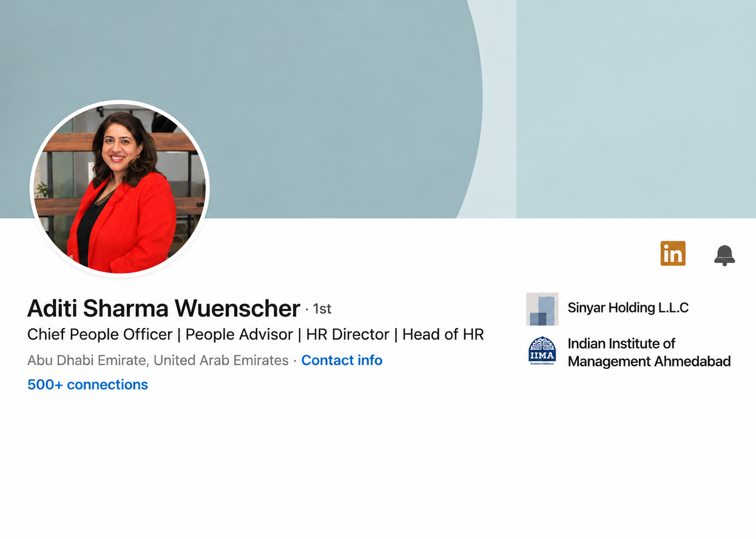View the 500+ connections list
This screenshot has width=756, height=539.
pyautogui.click(x=88, y=385)
